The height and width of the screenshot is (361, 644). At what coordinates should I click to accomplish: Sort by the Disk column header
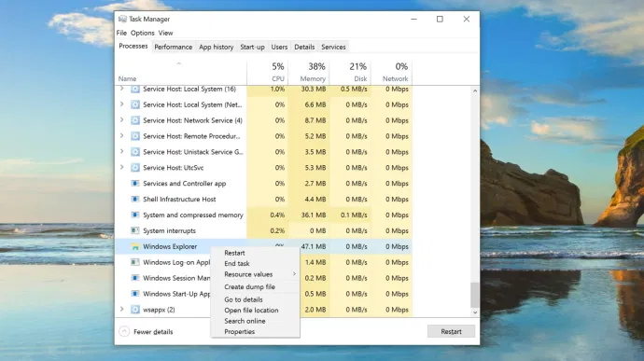click(x=350, y=72)
